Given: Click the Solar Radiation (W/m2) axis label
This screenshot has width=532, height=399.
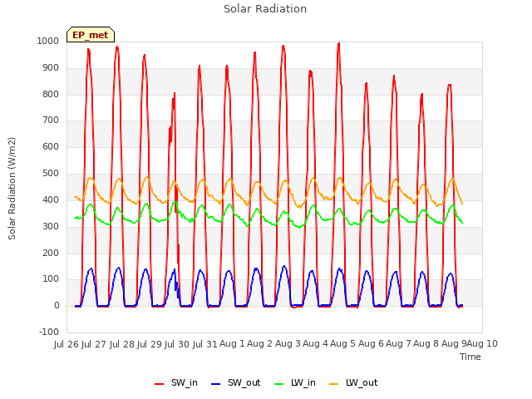Looking at the screenshot, I should tap(12, 189).
